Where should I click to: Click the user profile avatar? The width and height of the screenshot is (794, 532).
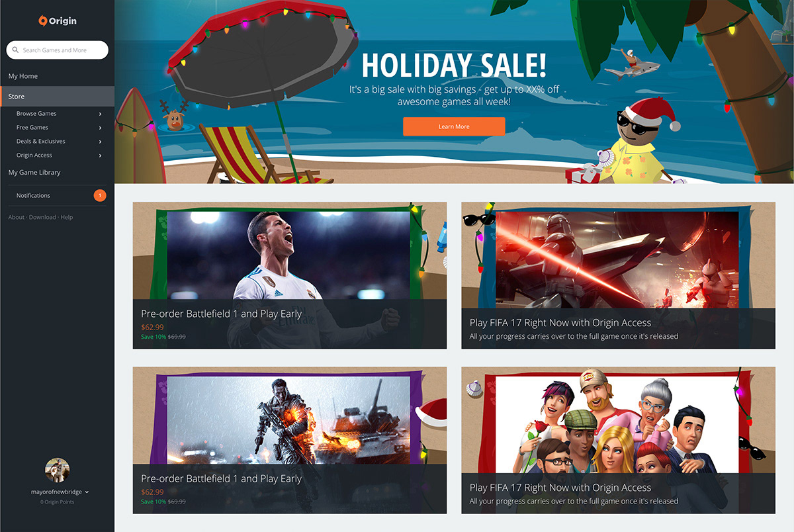[57, 470]
